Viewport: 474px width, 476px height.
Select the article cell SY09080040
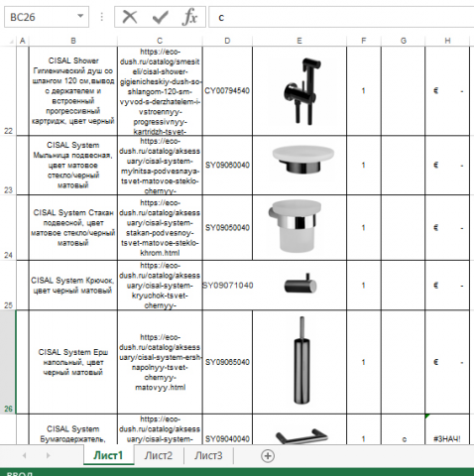pyautogui.click(x=227, y=165)
